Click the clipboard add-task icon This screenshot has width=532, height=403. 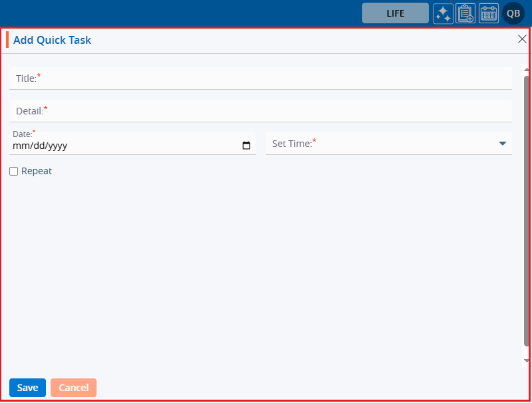pyautogui.click(x=465, y=13)
